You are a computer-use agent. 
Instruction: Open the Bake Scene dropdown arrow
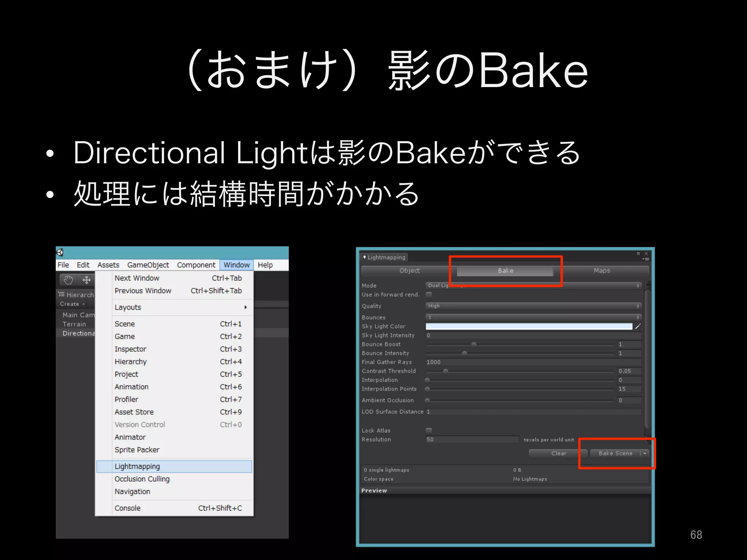(x=645, y=454)
